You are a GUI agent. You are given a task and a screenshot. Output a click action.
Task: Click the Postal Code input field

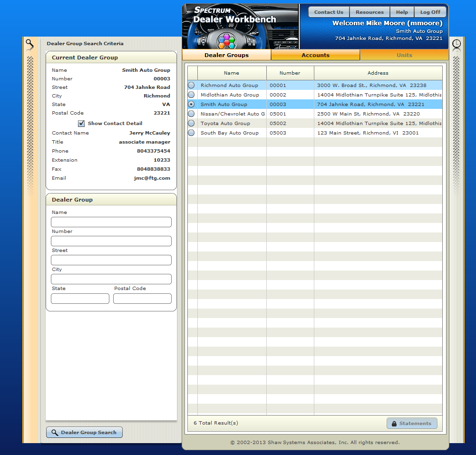[x=142, y=299]
